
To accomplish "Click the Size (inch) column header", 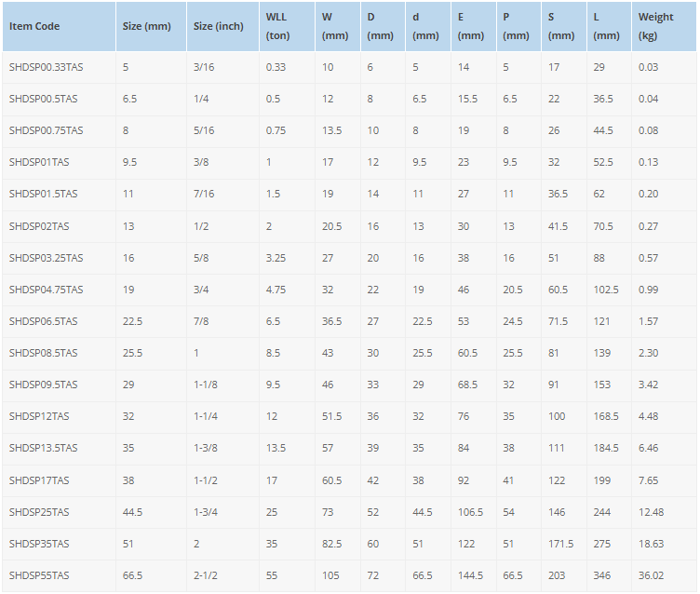I will [218, 26].
